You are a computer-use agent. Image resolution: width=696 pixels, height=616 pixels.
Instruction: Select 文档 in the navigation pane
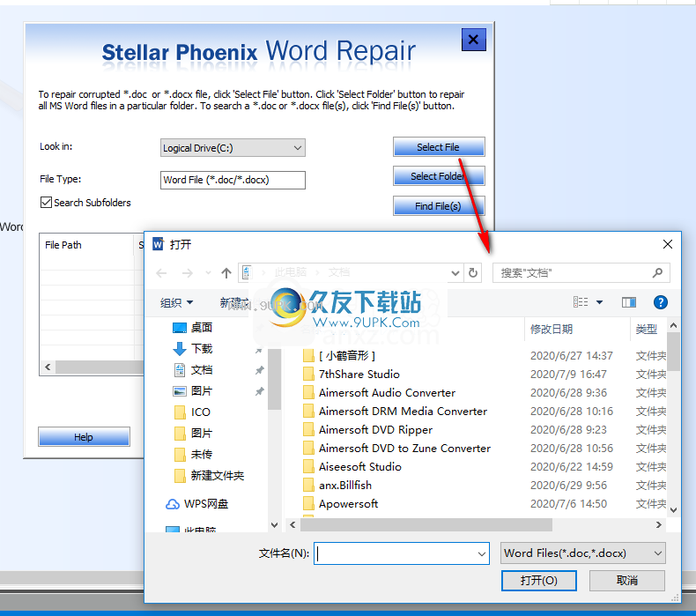pos(202,370)
